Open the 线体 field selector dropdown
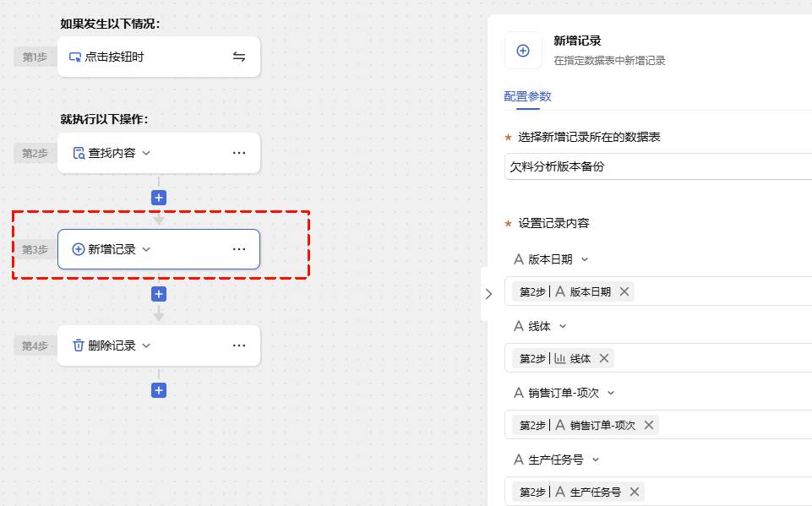 [563, 326]
